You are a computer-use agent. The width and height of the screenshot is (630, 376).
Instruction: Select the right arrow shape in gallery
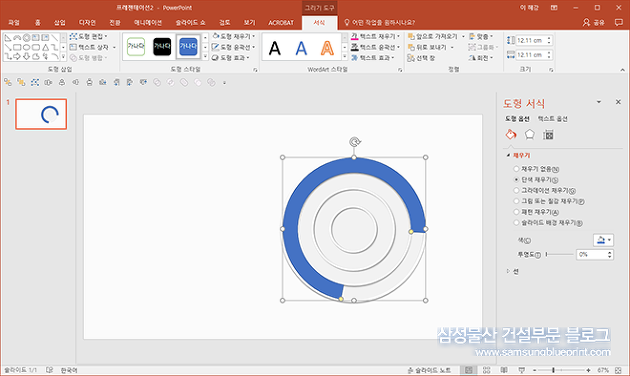17,57
